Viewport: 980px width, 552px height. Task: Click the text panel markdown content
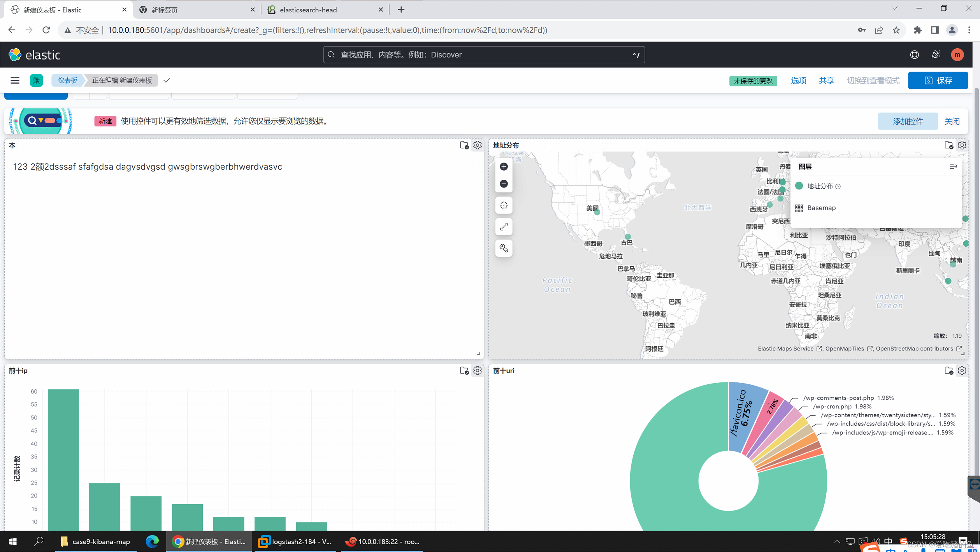(148, 167)
